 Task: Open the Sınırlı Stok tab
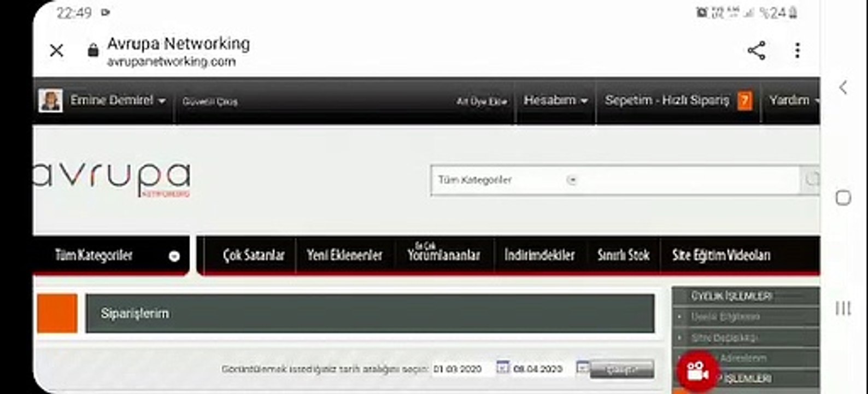[x=623, y=255]
